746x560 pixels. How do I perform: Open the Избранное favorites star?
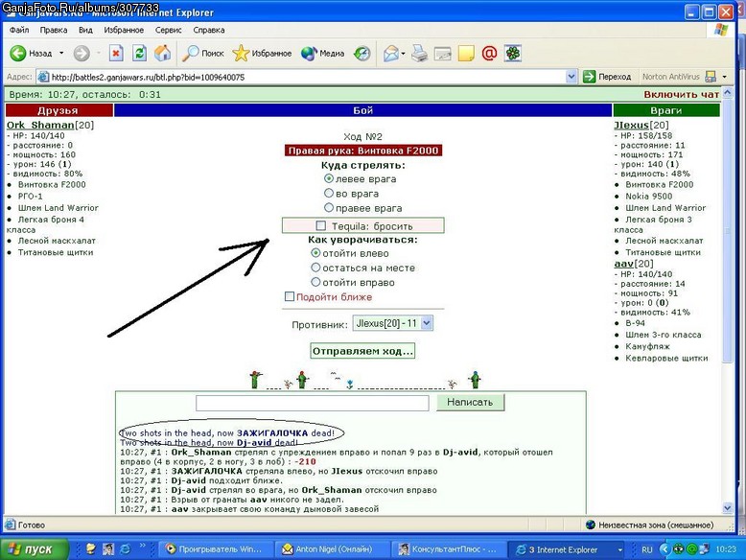pos(262,54)
